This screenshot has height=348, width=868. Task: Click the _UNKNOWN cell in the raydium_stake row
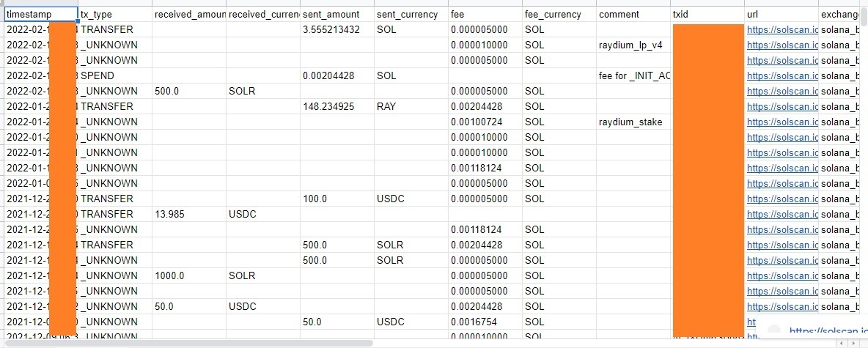(115, 122)
